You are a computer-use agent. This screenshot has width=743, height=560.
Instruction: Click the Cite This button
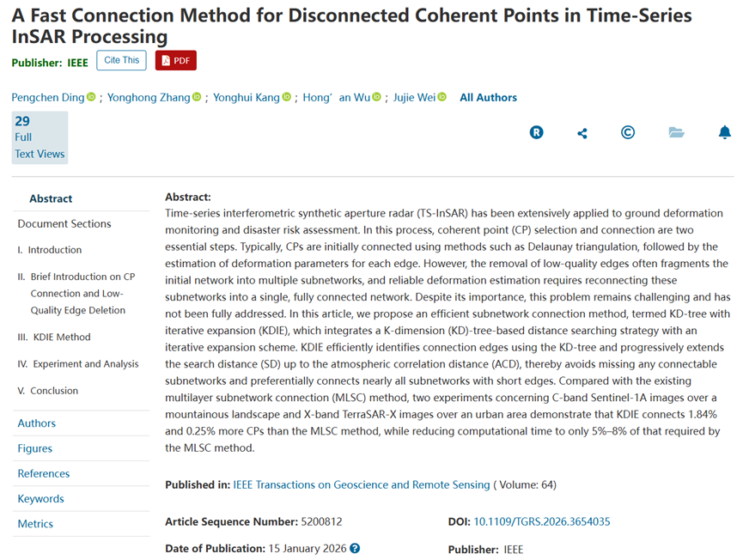[x=121, y=60]
